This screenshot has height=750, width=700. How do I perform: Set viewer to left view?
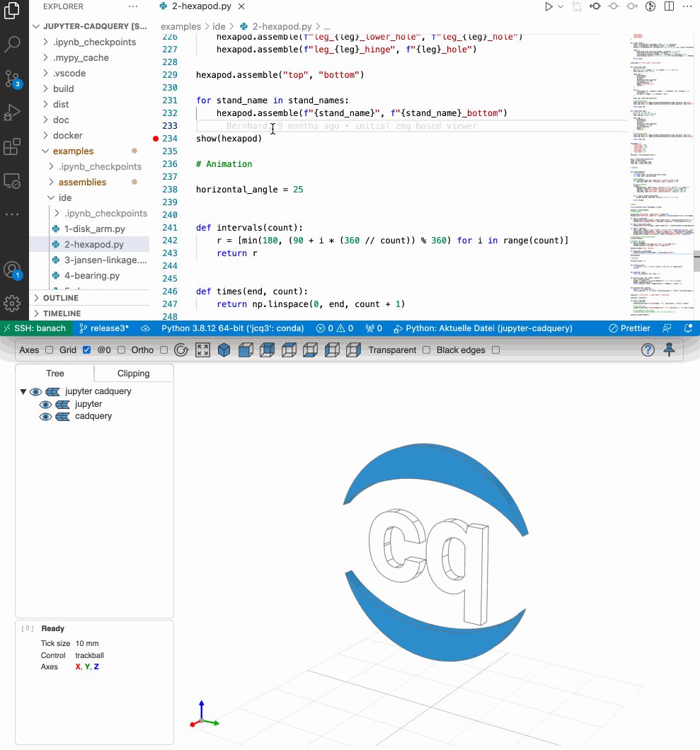tap(332, 350)
